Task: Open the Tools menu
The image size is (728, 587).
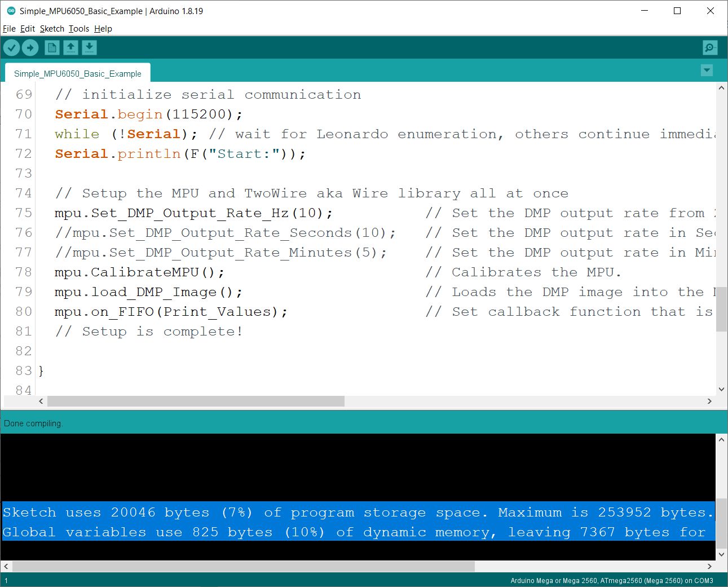Action: [x=78, y=29]
